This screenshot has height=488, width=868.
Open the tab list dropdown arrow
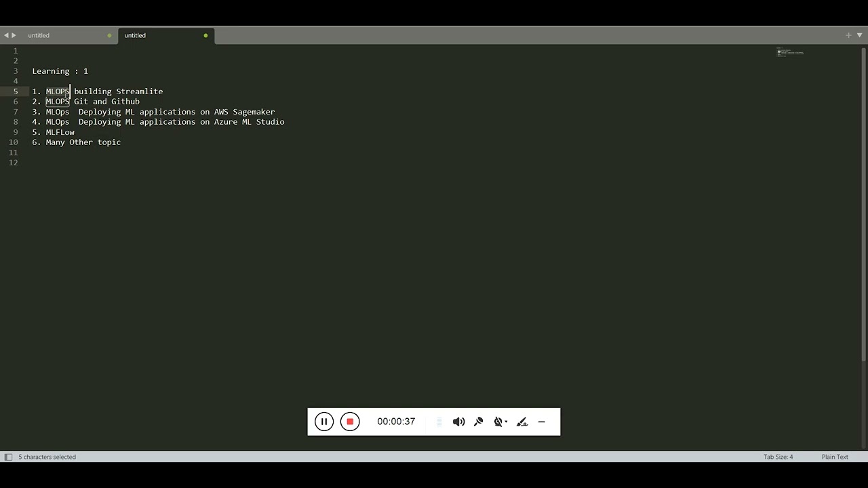click(859, 35)
